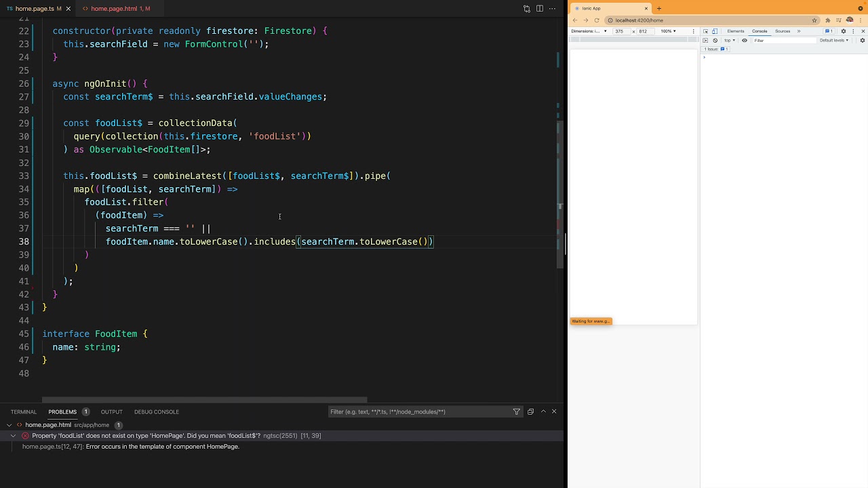Click the editor horizontal scrollbar
Viewport: 868px width, 488px height.
204,400
